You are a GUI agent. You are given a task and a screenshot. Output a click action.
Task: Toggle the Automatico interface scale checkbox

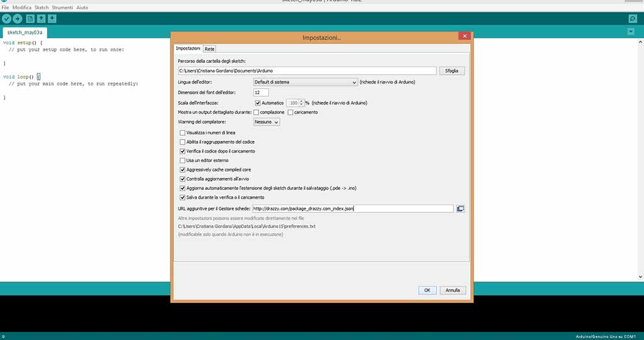point(257,102)
